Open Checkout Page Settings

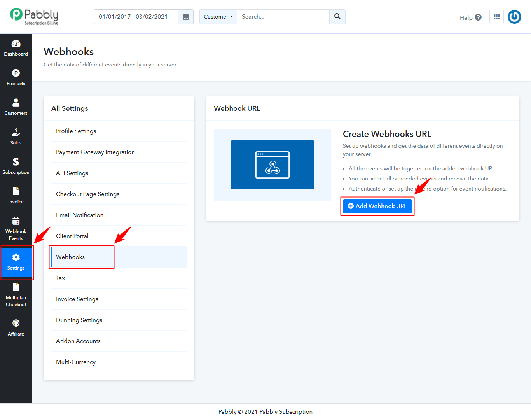(119, 194)
